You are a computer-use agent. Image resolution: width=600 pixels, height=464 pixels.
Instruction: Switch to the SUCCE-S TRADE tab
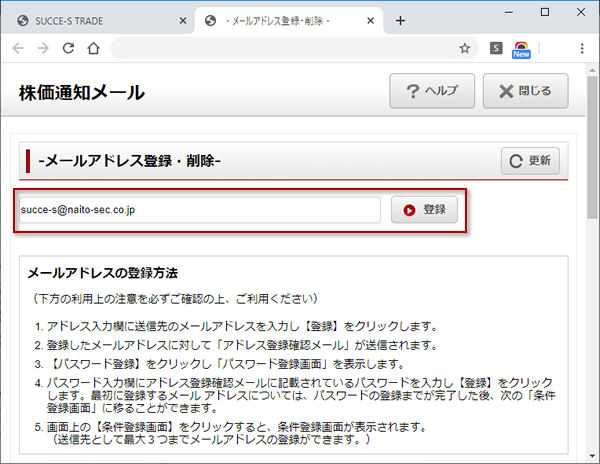[90, 20]
